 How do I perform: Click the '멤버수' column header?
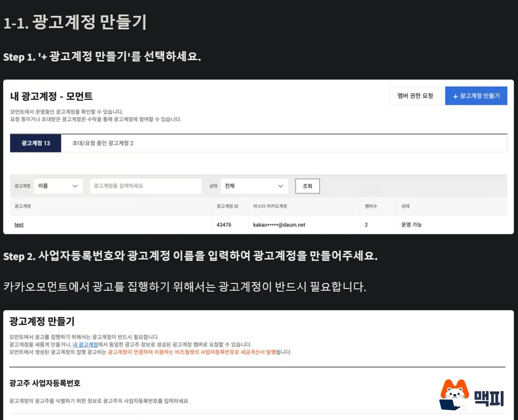click(371, 206)
